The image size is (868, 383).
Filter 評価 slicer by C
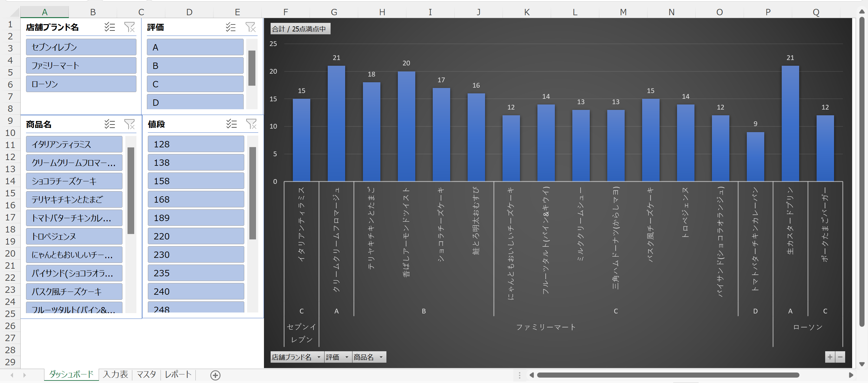coord(195,84)
